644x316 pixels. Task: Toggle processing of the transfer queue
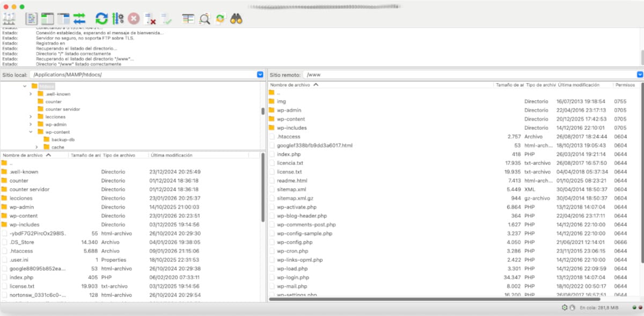pyautogui.click(x=118, y=19)
